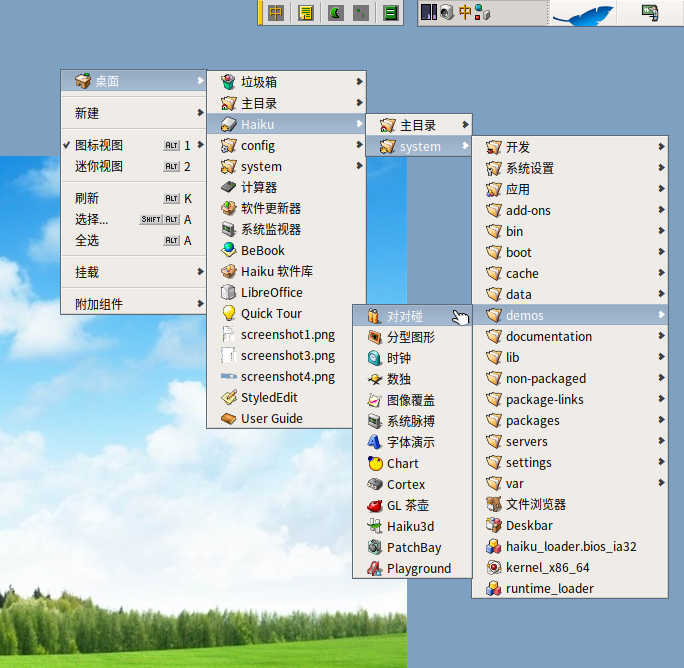Expand the 新建 submenu

click(133, 113)
